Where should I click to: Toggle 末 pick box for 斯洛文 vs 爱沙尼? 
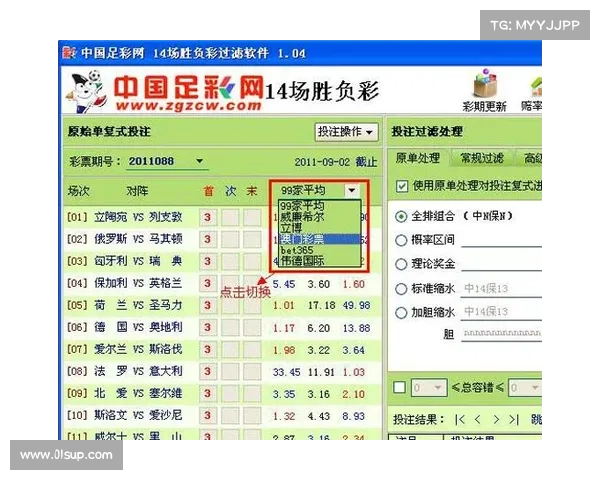click(x=252, y=415)
